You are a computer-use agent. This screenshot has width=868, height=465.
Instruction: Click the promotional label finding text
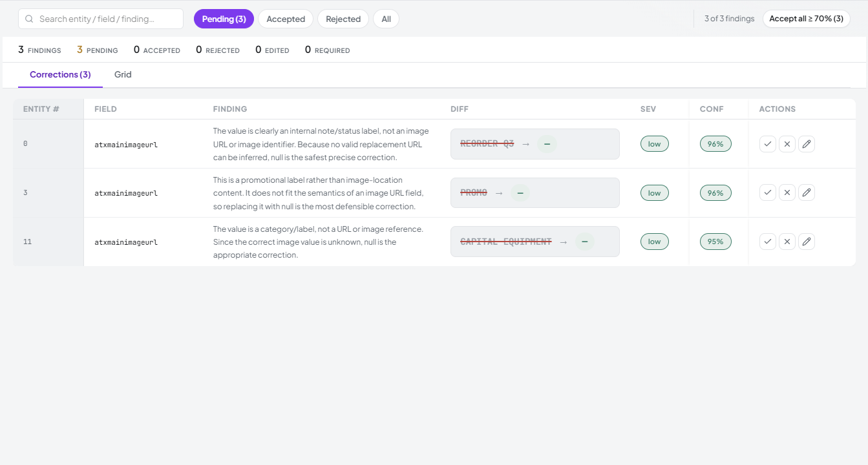[319, 193]
